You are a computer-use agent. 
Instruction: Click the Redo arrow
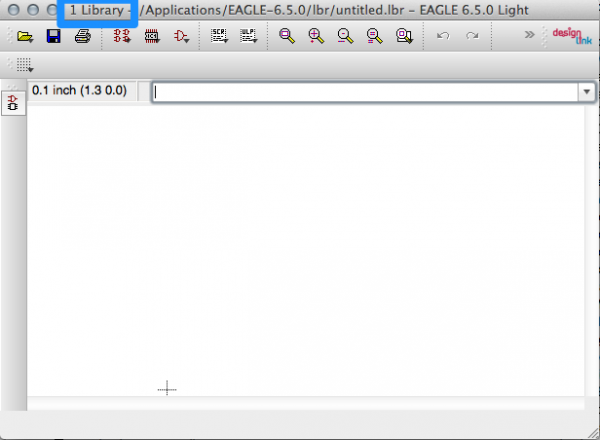[x=472, y=36]
